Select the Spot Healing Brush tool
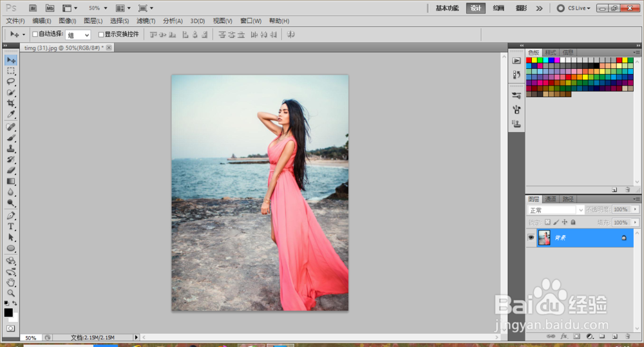The height and width of the screenshot is (347, 644). point(11,127)
